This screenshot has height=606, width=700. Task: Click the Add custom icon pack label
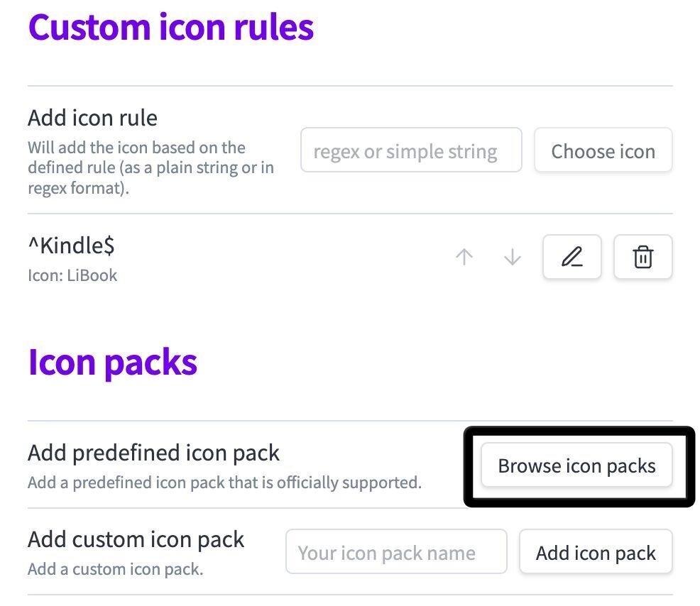pyautogui.click(x=136, y=540)
